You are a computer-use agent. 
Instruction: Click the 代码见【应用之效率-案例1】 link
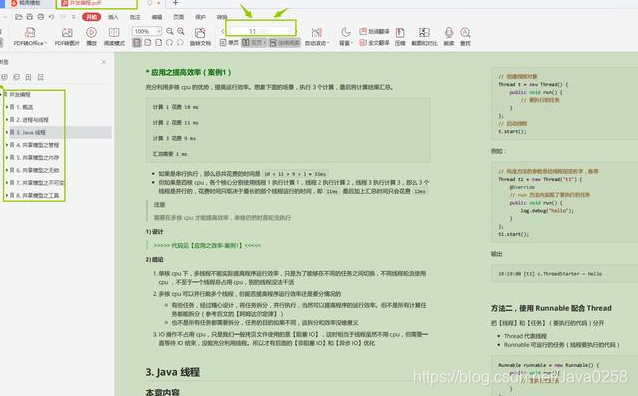tap(207, 245)
